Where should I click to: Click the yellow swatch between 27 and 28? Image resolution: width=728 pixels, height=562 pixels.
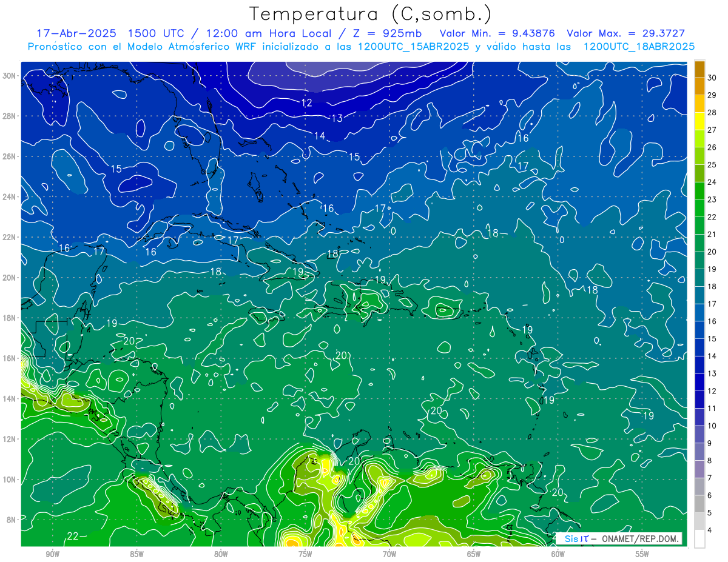699,121
